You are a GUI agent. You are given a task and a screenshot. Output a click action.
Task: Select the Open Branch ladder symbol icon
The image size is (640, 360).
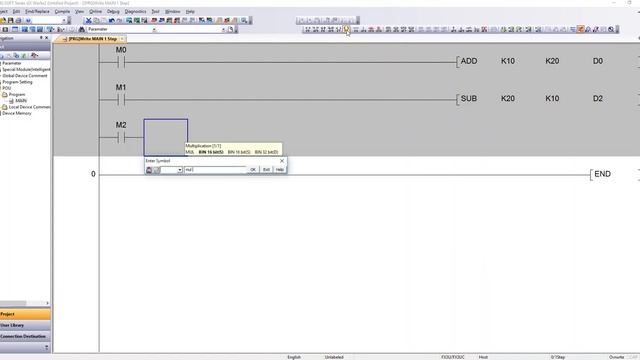(315, 29)
